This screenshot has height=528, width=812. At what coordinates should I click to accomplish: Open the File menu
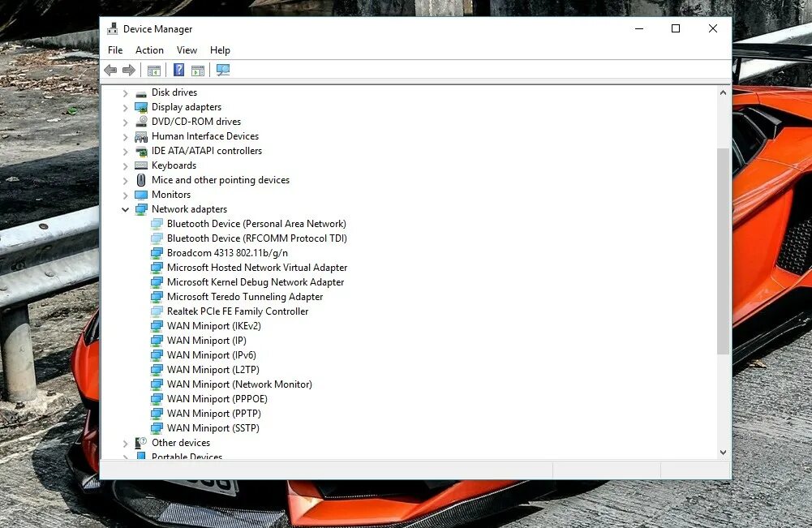(x=115, y=50)
